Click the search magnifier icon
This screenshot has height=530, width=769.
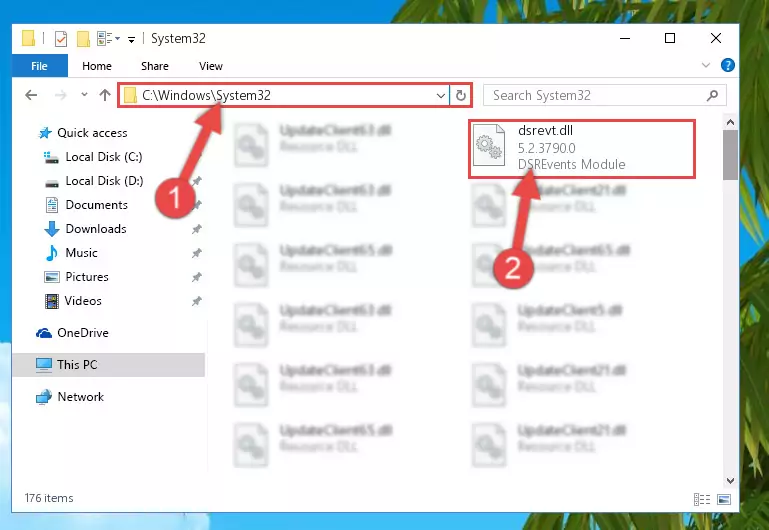click(712, 95)
